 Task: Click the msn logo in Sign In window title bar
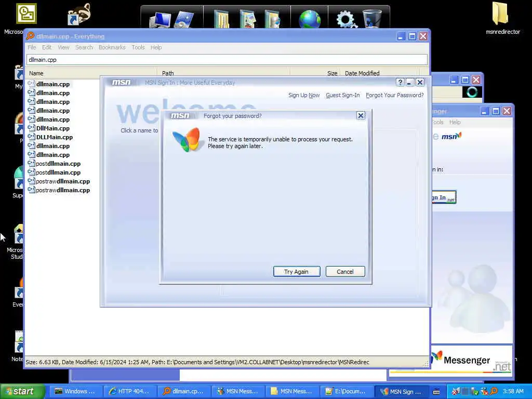[x=122, y=83]
